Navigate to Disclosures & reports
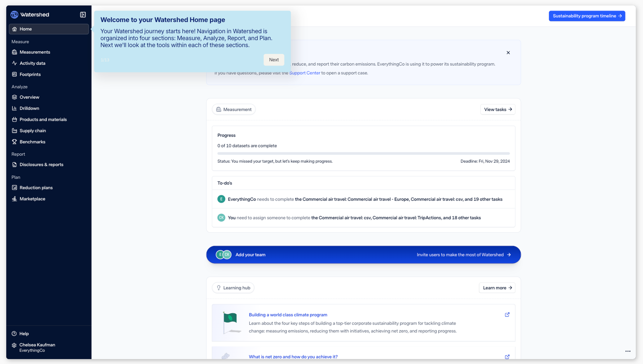 click(x=41, y=165)
